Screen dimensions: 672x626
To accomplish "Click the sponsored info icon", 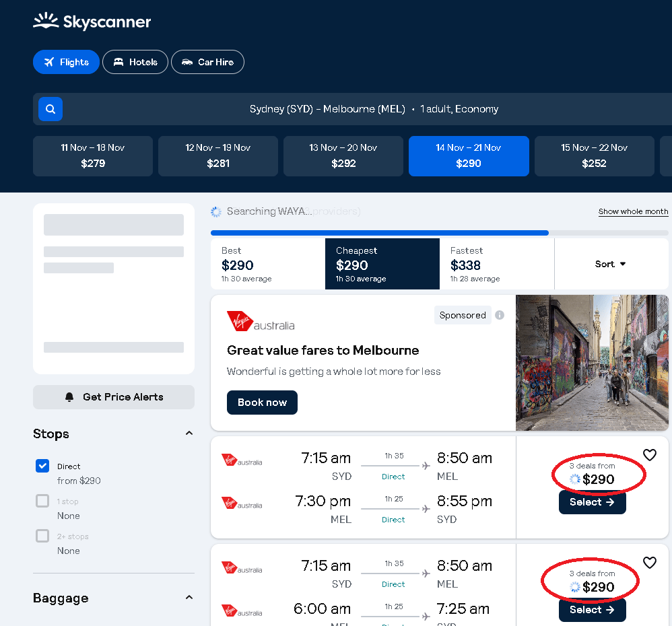I will 500,315.
